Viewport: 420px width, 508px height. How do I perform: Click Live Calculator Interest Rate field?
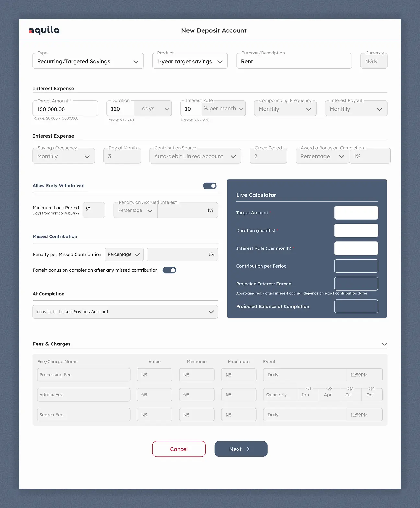pyautogui.click(x=356, y=248)
